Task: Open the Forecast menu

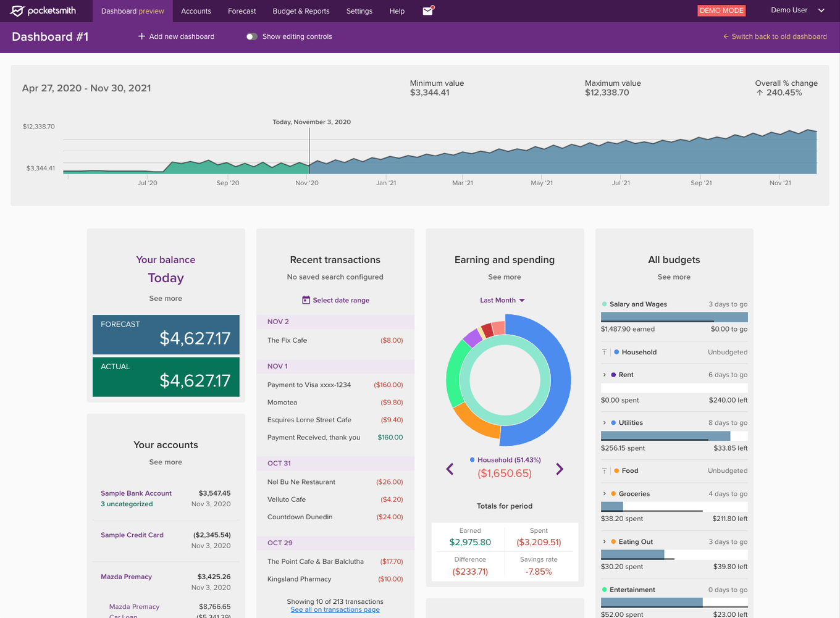Action: (x=241, y=11)
